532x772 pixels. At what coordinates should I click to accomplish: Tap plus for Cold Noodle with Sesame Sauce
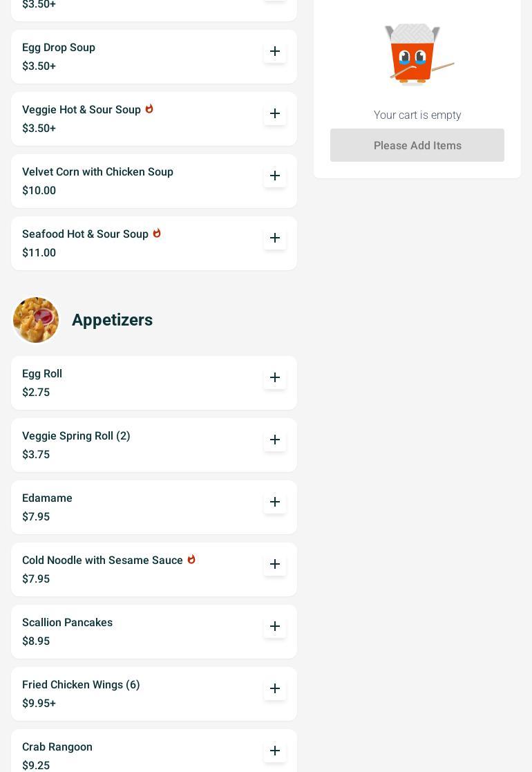pos(275,565)
